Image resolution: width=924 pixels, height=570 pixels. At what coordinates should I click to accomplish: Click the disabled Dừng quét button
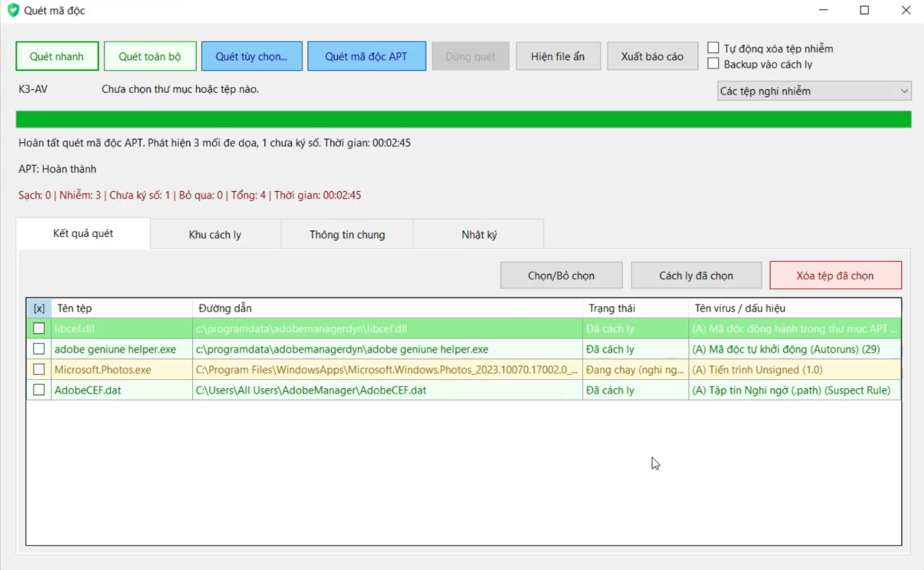point(470,56)
